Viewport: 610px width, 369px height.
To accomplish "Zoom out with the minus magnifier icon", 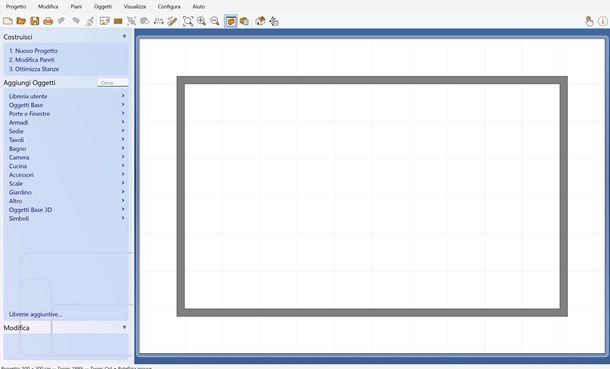I will pos(215,21).
